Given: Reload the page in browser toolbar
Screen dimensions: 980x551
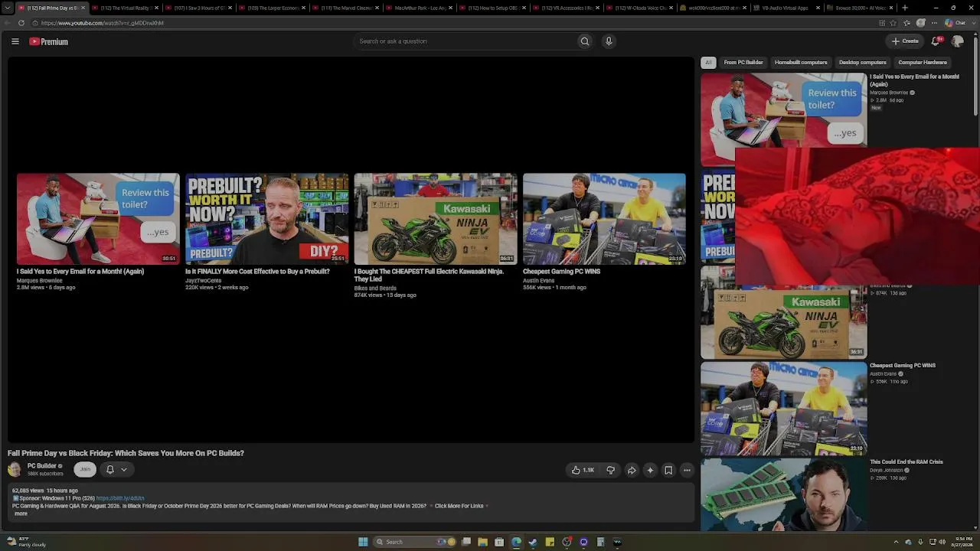Looking at the screenshot, I should pyautogui.click(x=21, y=23).
